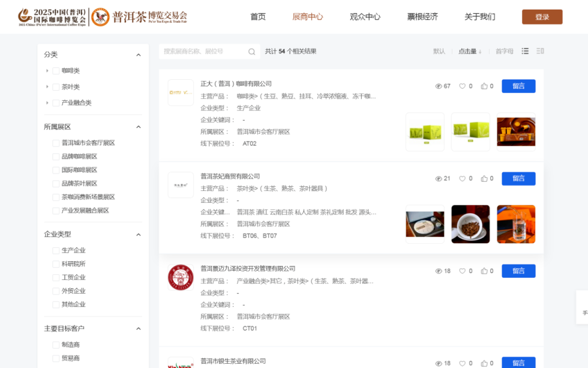Click the heart icon for 正大（普洱）咖啡有限公司
Screen dimensions: 588x368
coord(462,86)
